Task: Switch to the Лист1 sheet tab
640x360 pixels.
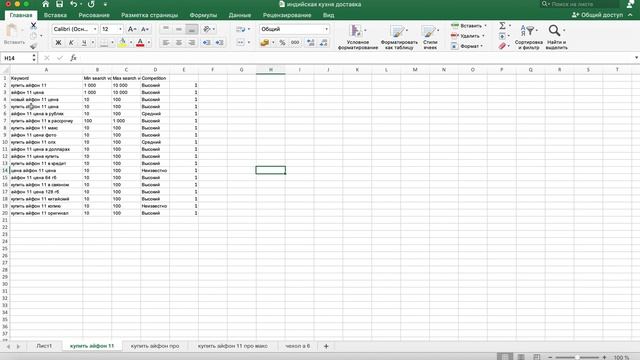Action: (44, 346)
